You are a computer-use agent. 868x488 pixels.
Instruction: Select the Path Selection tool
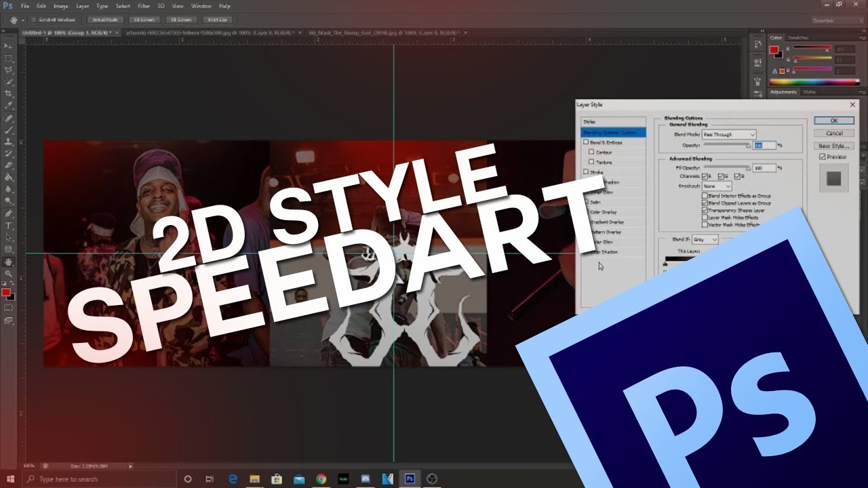[x=8, y=237]
